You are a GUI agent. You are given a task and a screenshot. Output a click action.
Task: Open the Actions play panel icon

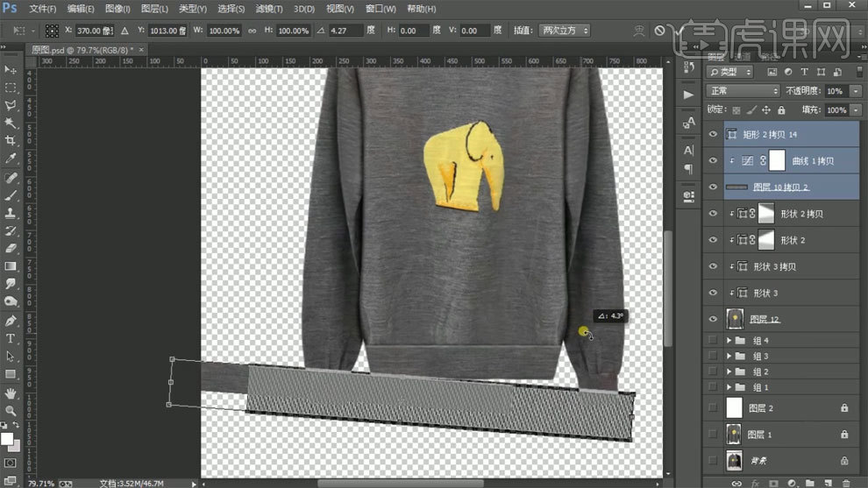pyautogui.click(x=688, y=95)
